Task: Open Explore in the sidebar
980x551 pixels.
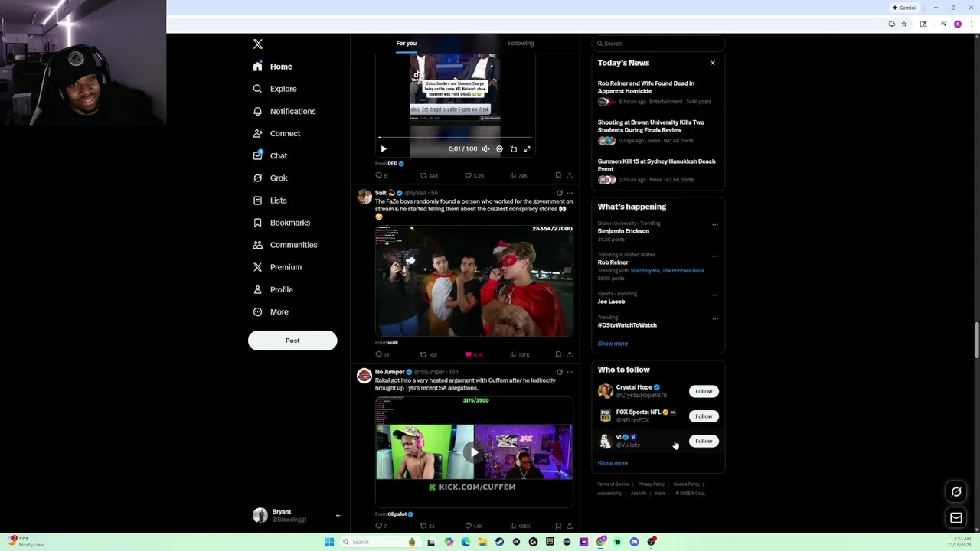Action: [275, 89]
